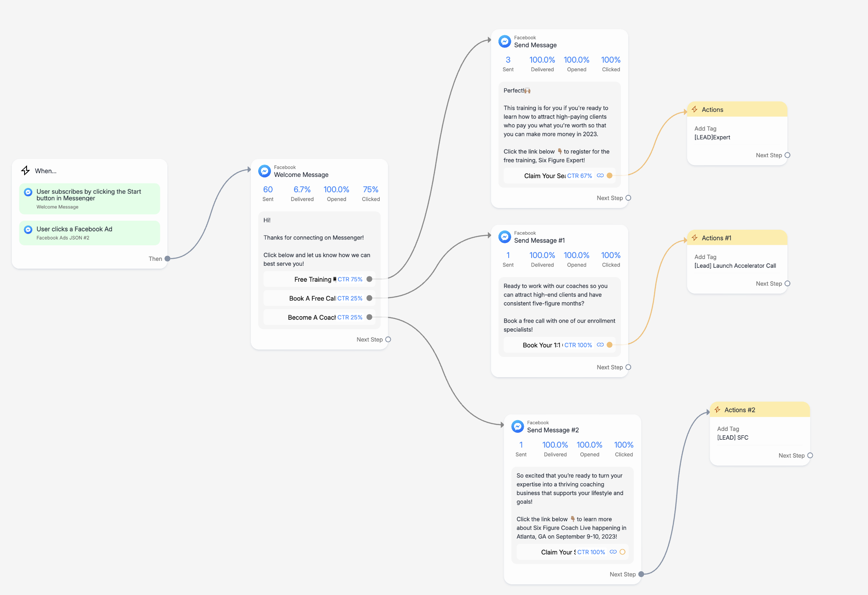Click message text starting 'So excited that you're ready'
The image size is (868, 595).
pos(573,506)
